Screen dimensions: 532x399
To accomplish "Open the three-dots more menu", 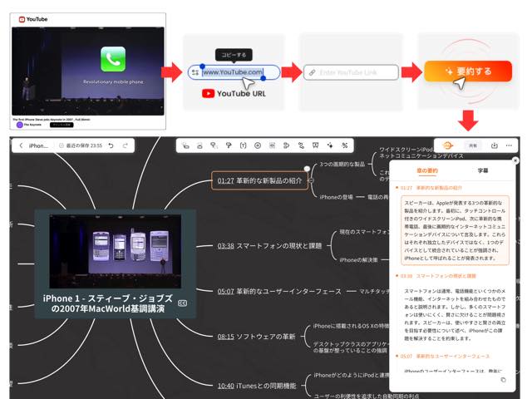I will pos(509,145).
